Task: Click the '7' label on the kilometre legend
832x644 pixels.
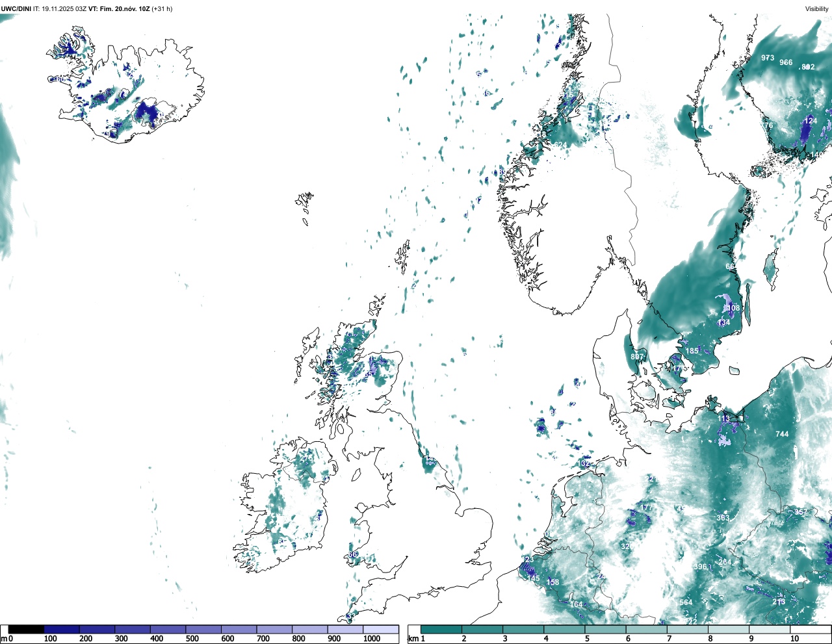Action: tap(669, 639)
